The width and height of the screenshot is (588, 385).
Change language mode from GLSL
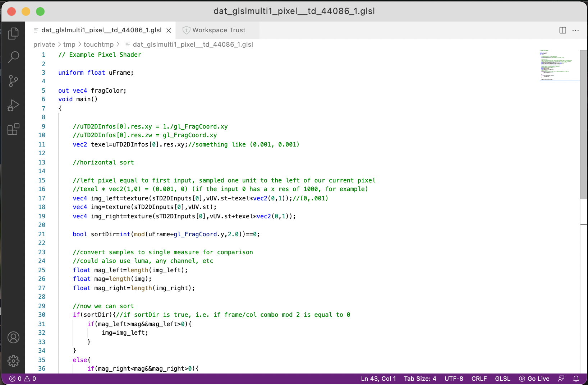coord(502,379)
